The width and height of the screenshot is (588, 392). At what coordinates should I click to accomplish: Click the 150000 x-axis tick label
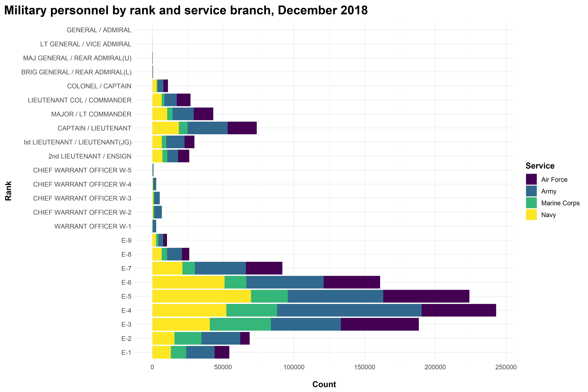point(365,367)
